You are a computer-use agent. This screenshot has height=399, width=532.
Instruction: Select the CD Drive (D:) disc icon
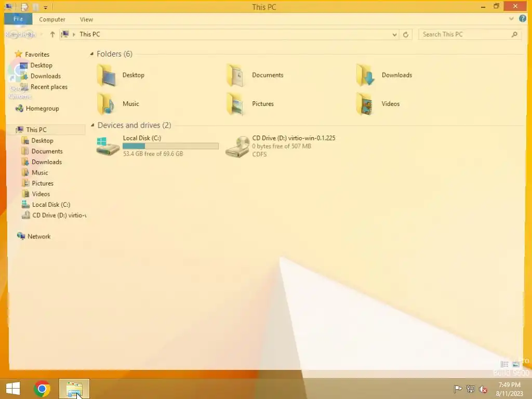[237, 147]
